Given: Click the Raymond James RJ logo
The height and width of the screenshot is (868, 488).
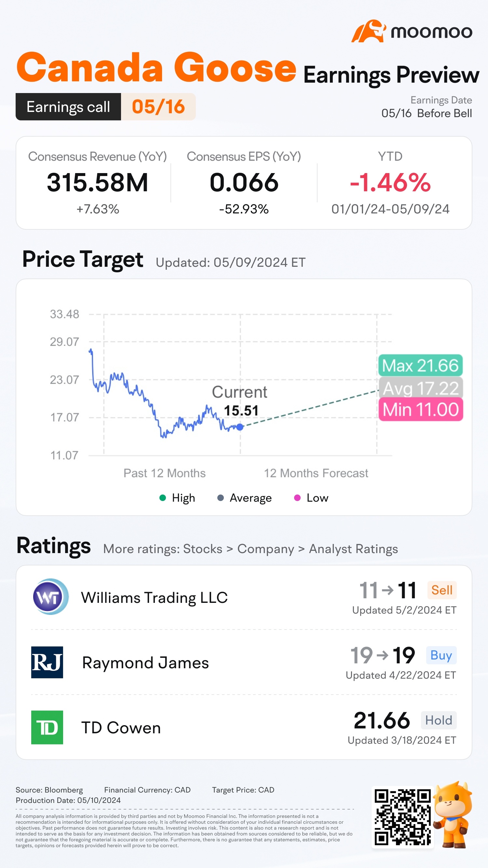Looking at the screenshot, I should pyautogui.click(x=47, y=662).
